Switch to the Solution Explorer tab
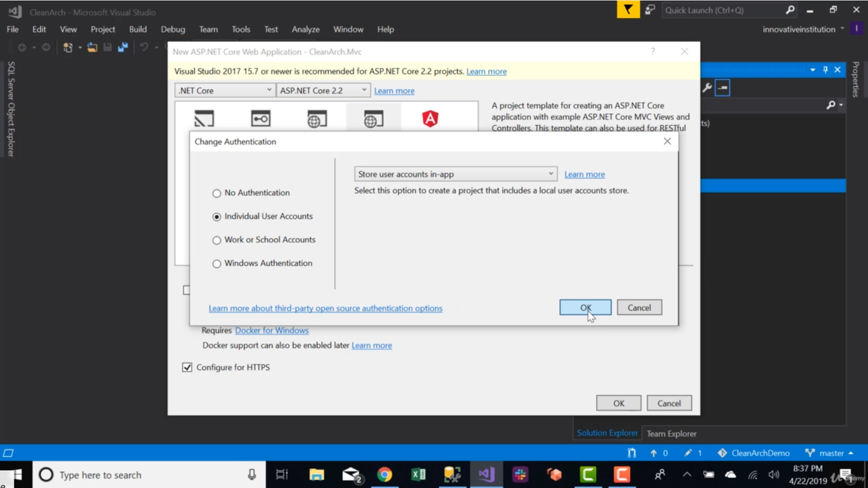The image size is (868, 488). tap(608, 433)
